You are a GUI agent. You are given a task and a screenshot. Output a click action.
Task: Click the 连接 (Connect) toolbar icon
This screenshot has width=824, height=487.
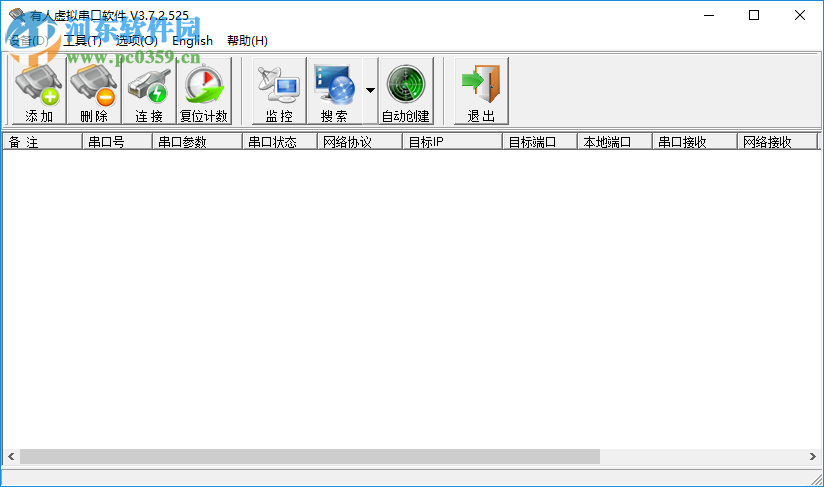coord(149,91)
